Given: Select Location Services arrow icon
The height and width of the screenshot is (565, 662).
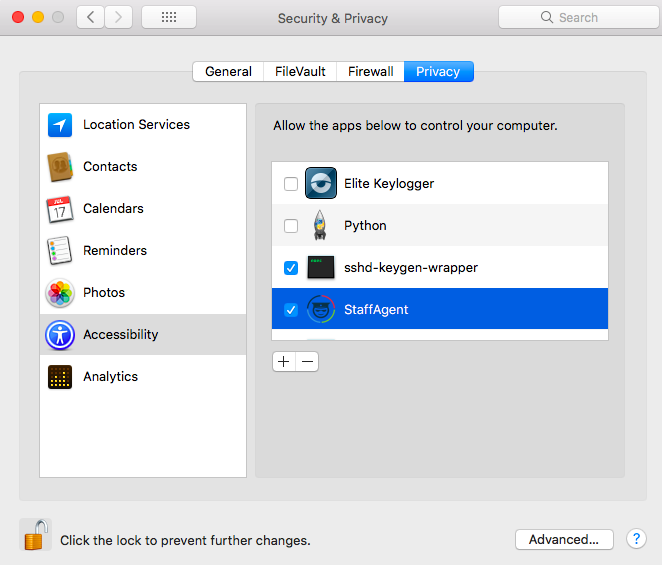Looking at the screenshot, I should 60,125.
